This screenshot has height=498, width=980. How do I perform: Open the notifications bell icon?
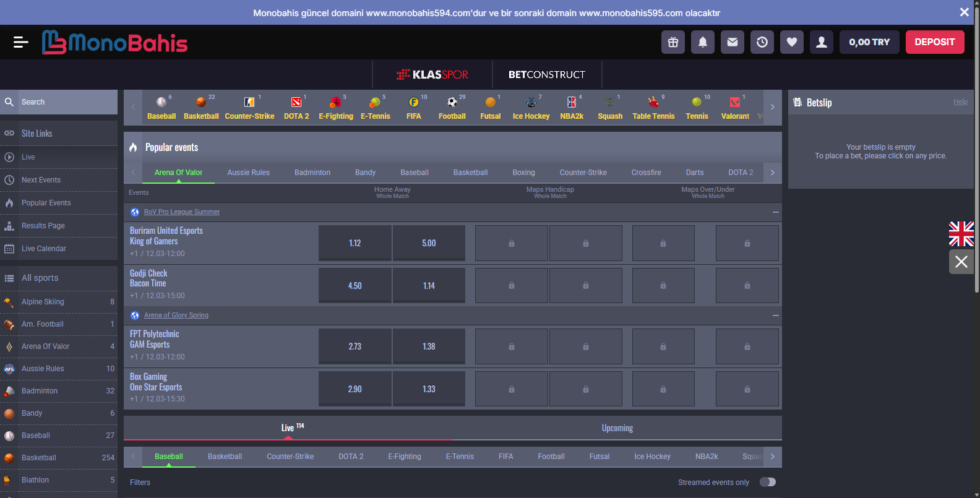tap(702, 42)
